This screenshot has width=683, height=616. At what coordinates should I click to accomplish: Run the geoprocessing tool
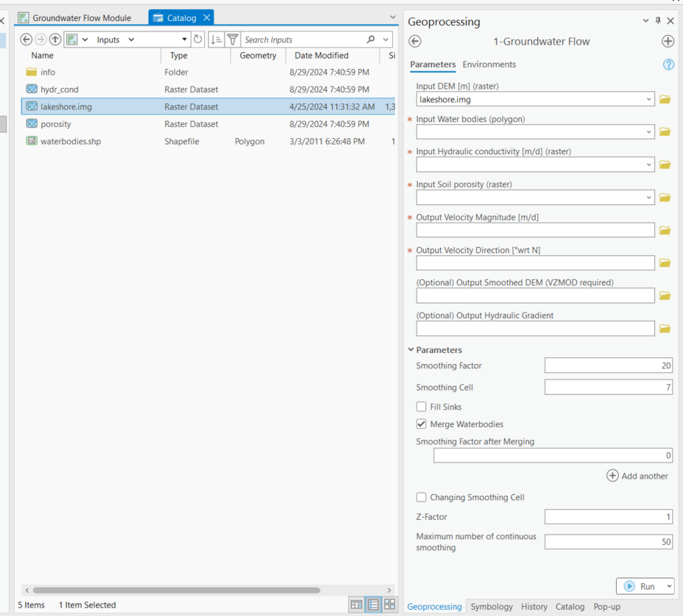pyautogui.click(x=640, y=587)
